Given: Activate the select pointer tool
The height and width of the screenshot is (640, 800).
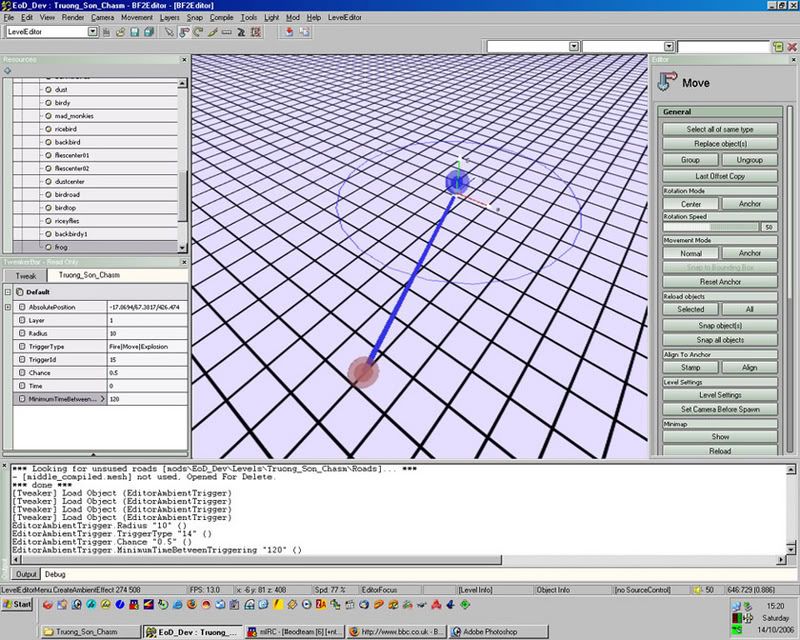Looking at the screenshot, I should click(169, 32).
